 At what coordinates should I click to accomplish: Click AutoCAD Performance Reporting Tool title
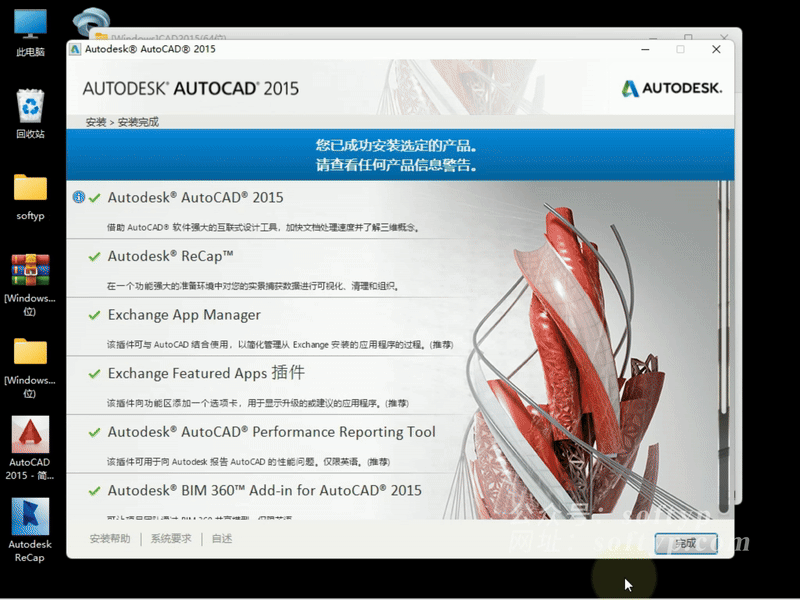271,432
